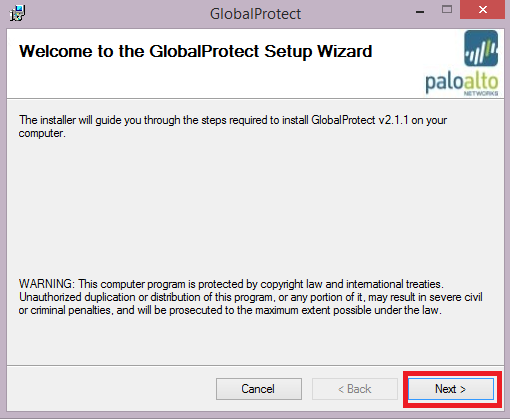
Task: Click the separator line above buttons
Action: [x=255, y=365]
